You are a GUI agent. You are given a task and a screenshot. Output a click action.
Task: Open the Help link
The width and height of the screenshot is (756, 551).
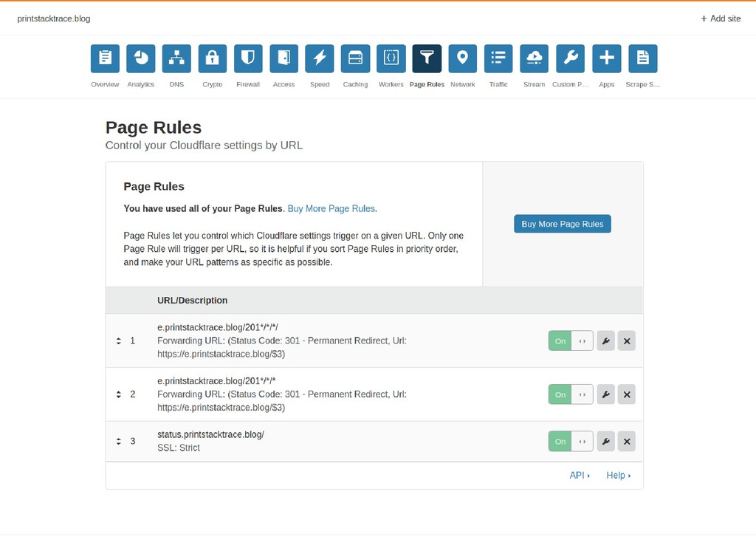618,475
